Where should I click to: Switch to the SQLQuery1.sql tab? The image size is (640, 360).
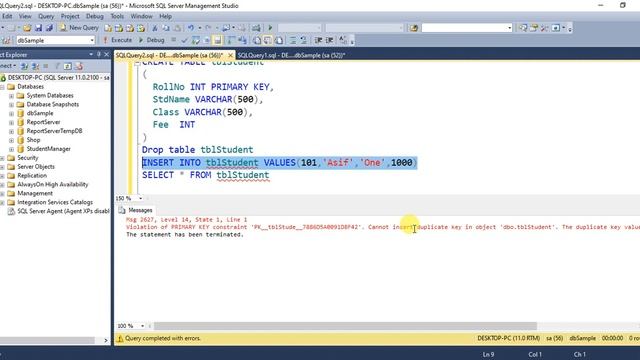pyautogui.click(x=291, y=55)
